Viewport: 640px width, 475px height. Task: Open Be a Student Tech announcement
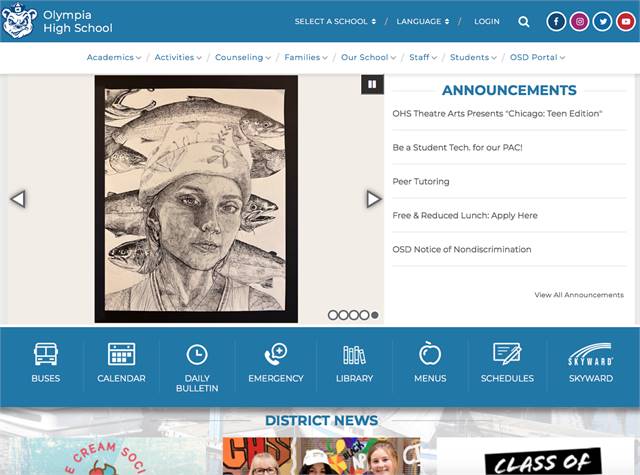coord(457,148)
